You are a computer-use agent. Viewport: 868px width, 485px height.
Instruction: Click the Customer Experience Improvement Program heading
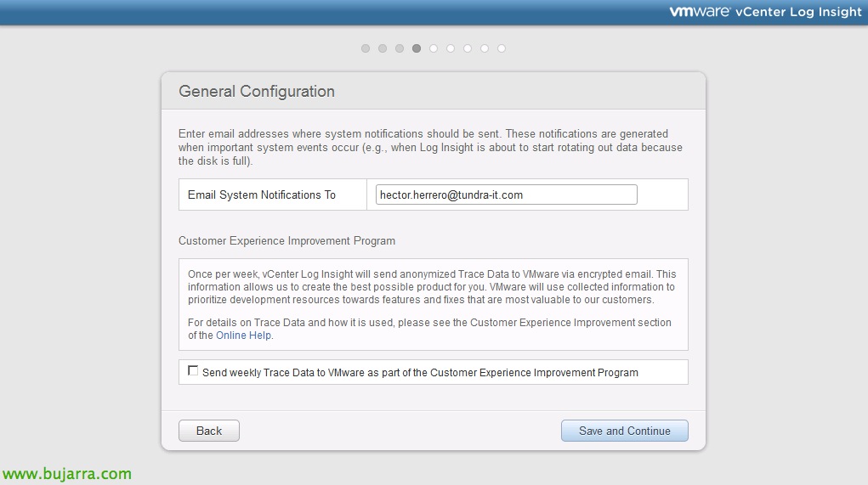[286, 241]
